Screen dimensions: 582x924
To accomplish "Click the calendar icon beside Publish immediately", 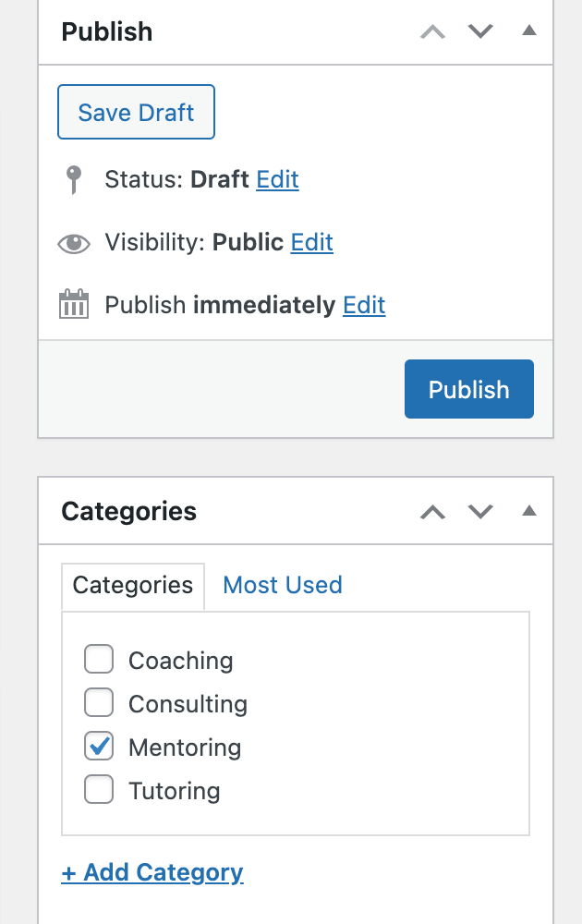I will [74, 303].
